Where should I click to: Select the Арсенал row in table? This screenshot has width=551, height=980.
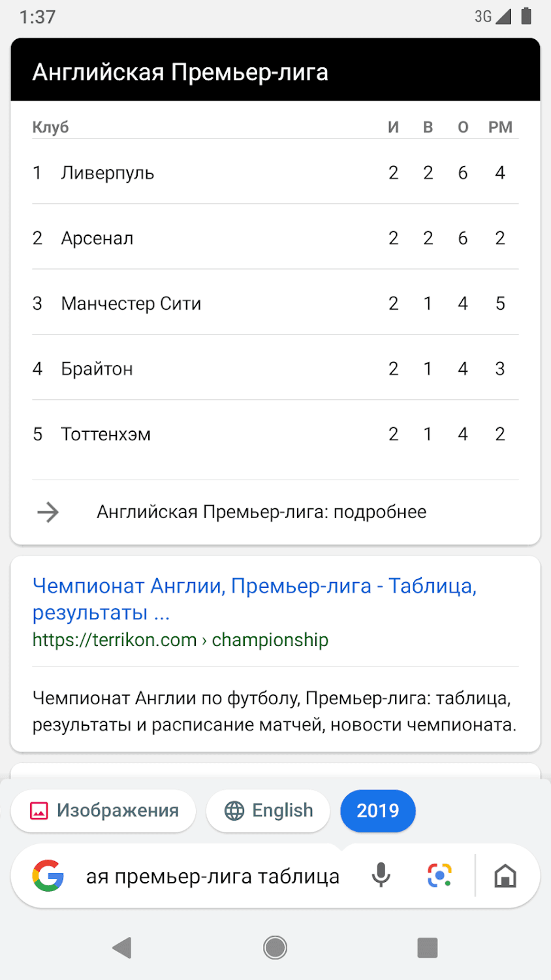[x=97, y=238]
